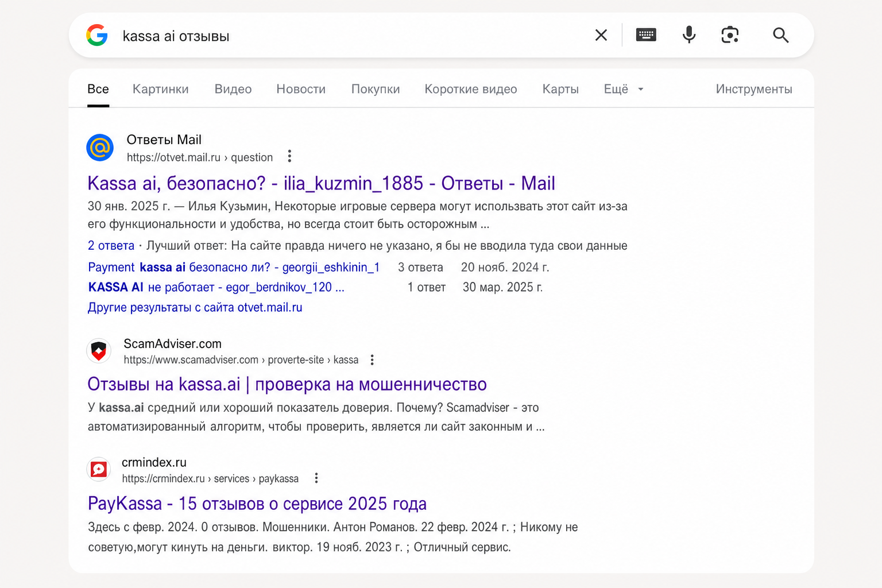The image size is (882, 588).
Task: Click snippet starting 'Здесь с февр. 2024'
Action: [x=333, y=537]
